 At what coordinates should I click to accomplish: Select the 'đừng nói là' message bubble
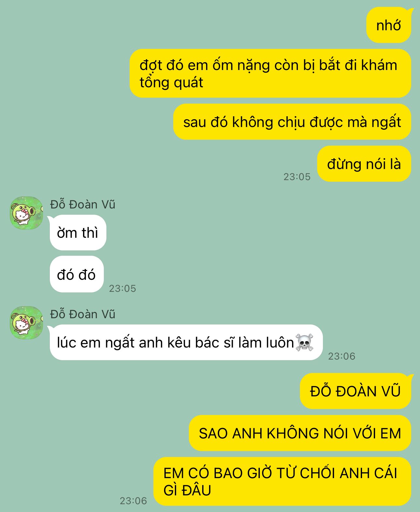pos(364,164)
